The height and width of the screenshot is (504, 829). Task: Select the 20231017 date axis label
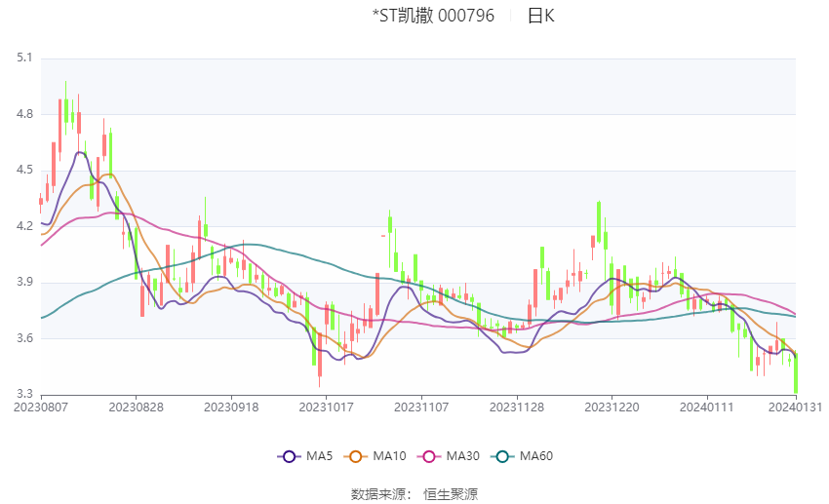[326, 407]
